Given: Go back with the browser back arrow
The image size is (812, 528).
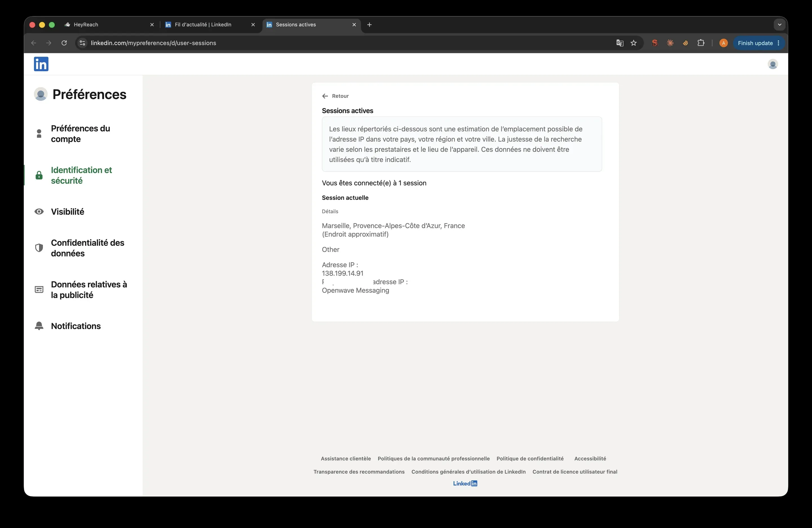Looking at the screenshot, I should [34, 43].
